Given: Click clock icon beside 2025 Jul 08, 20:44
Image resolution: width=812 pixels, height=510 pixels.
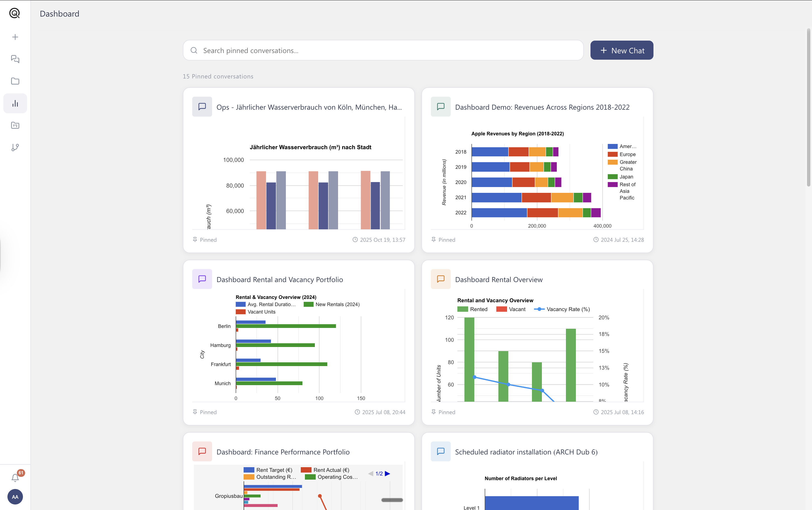Looking at the screenshot, I should pyautogui.click(x=357, y=412).
